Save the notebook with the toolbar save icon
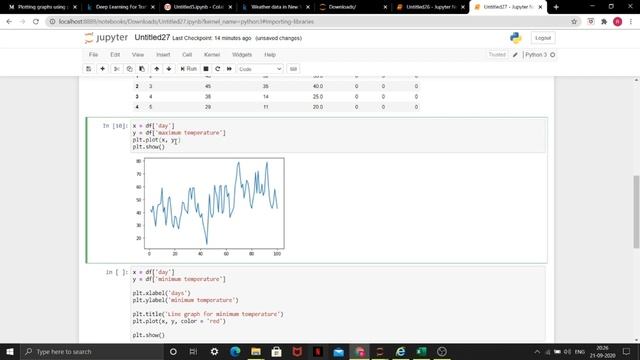Image resolution: width=640 pixels, height=360 pixels. point(89,69)
